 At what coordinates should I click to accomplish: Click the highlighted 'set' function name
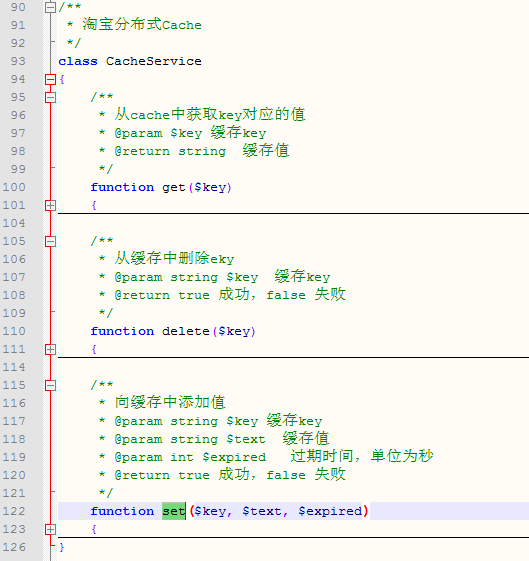click(x=174, y=511)
